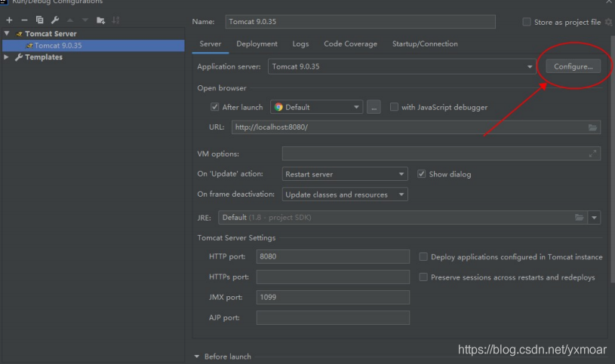Click the ellipsis button next to browser dropdown
615x364 pixels.
(374, 107)
